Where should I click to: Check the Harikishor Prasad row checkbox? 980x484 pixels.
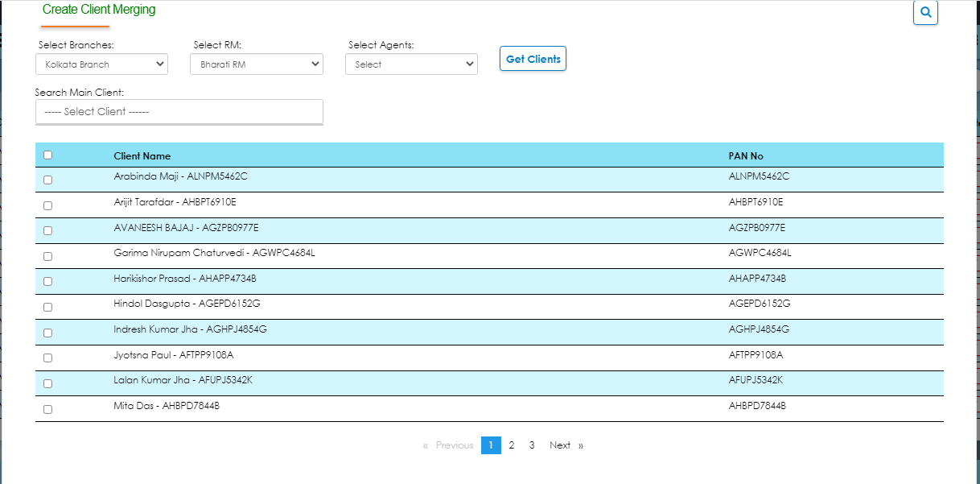pos(47,281)
